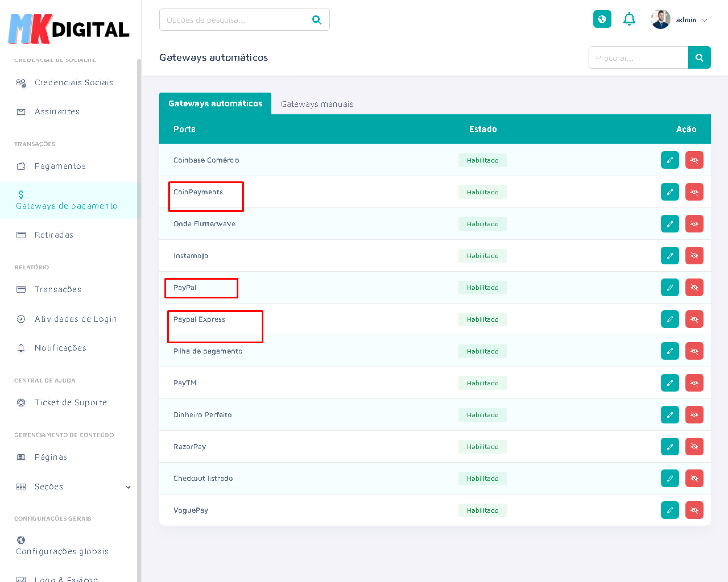
Task: Edit the PayPal gateway with pencil icon
Action: click(x=670, y=288)
